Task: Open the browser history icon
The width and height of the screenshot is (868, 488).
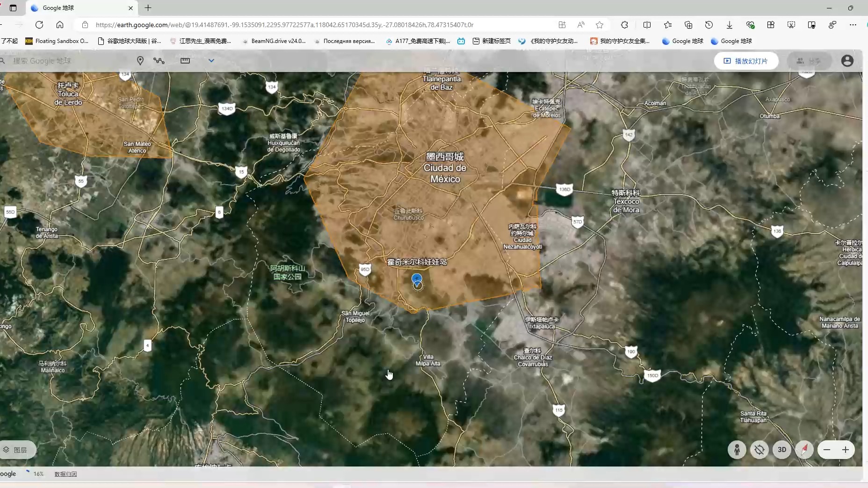Action: pyautogui.click(x=709, y=25)
